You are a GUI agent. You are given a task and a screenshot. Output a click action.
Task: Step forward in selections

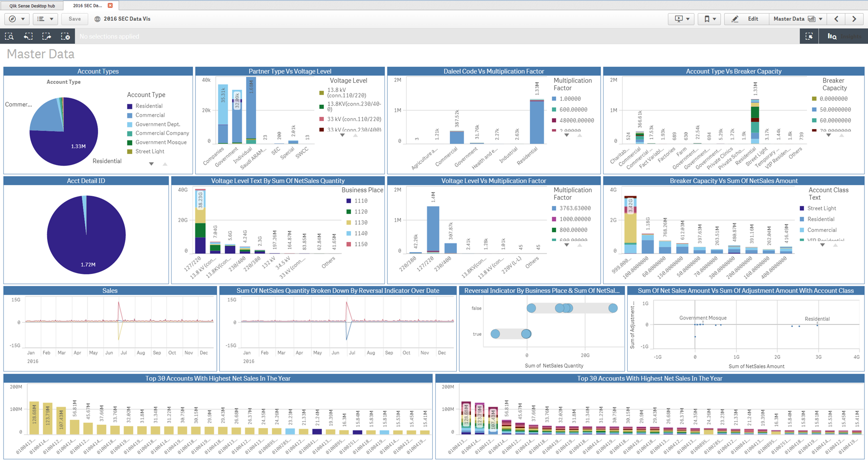[47, 36]
